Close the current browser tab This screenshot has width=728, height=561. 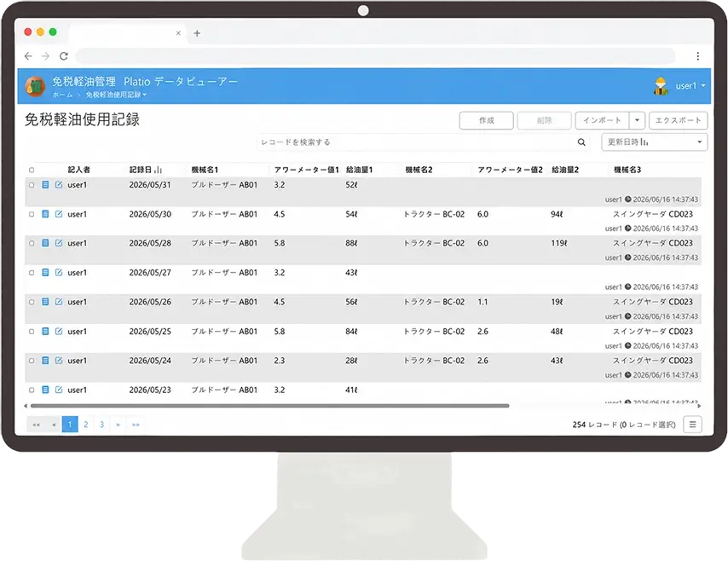tap(178, 33)
